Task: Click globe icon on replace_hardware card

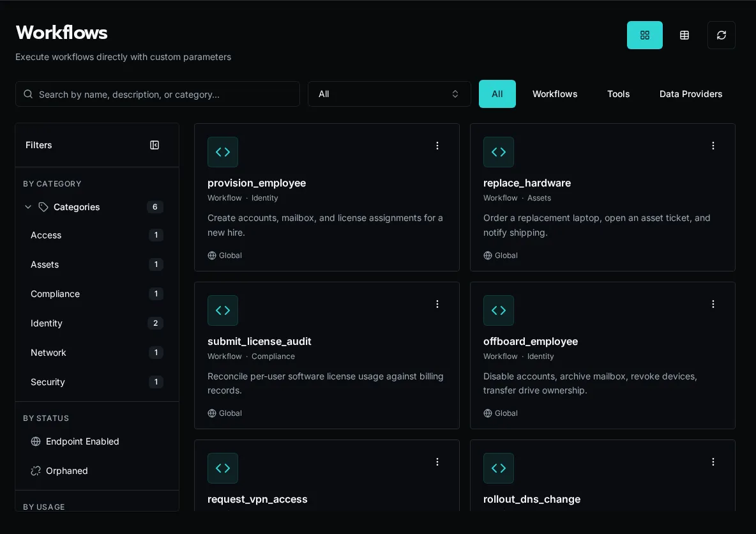Action: pyautogui.click(x=487, y=256)
